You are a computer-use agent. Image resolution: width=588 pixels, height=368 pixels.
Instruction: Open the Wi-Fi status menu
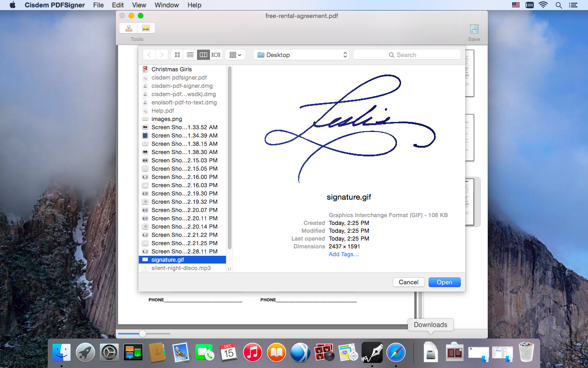point(543,5)
